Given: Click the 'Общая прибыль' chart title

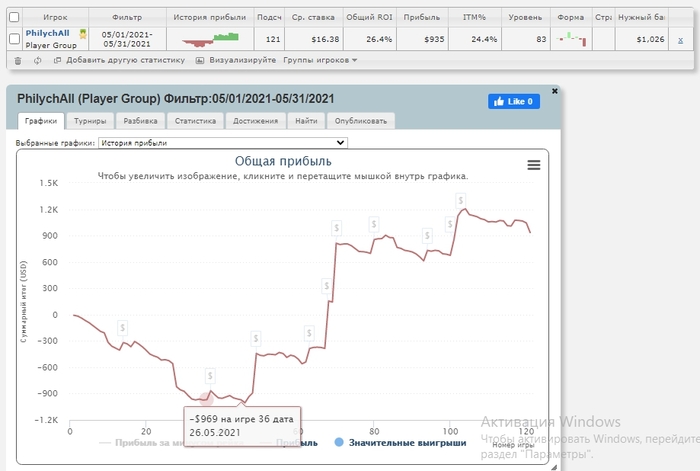Looking at the screenshot, I should [x=283, y=161].
